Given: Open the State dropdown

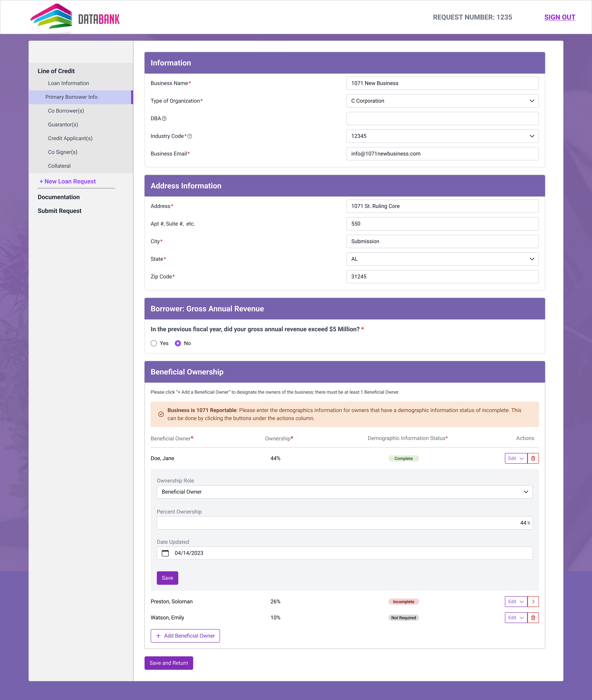Looking at the screenshot, I should (x=442, y=259).
